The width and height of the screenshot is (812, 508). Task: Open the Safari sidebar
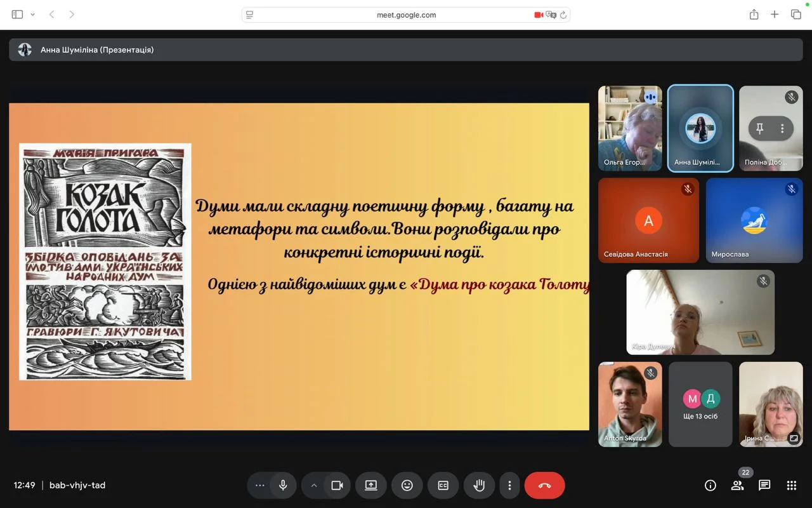pyautogui.click(x=17, y=15)
